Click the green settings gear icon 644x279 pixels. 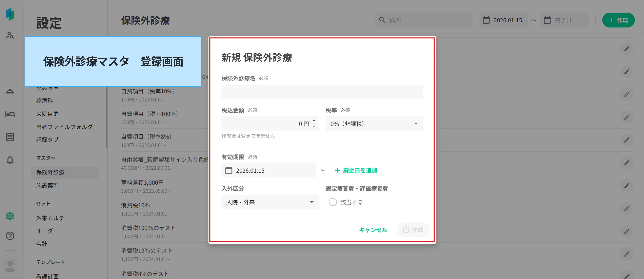[10, 216]
